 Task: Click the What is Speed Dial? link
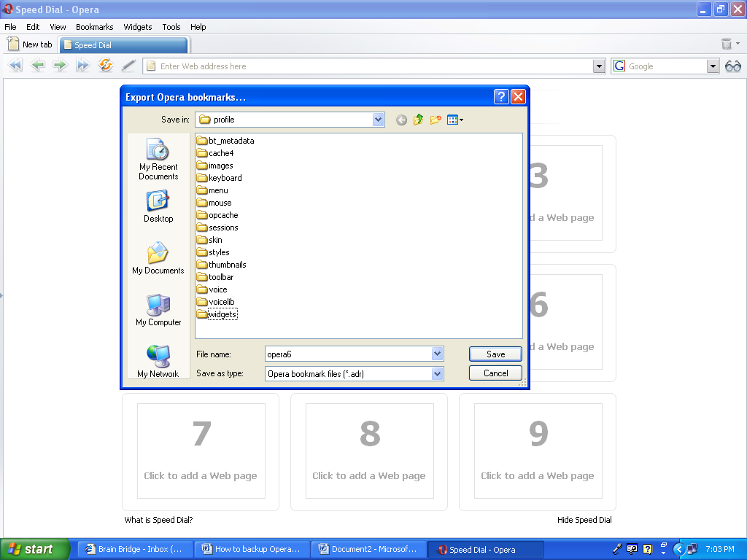click(158, 519)
